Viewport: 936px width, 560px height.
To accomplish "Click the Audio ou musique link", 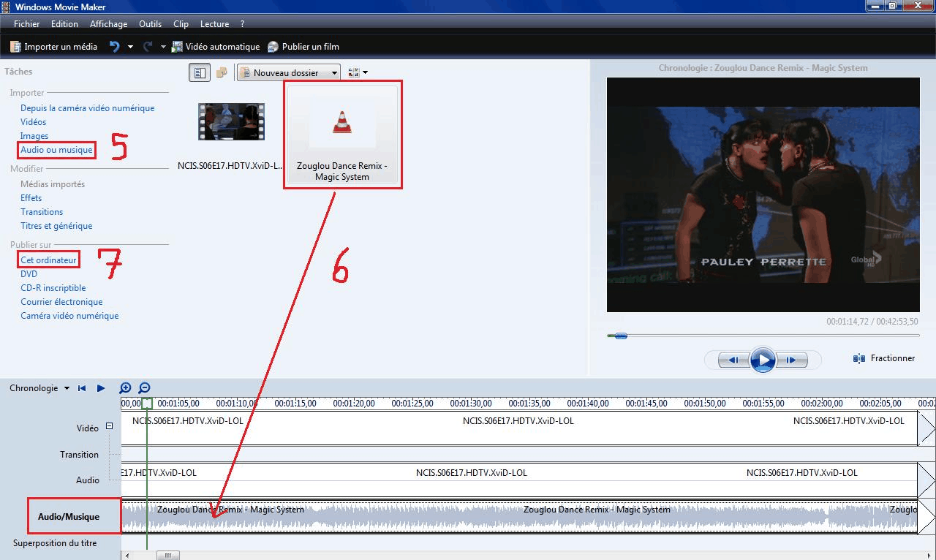I will click(x=57, y=150).
